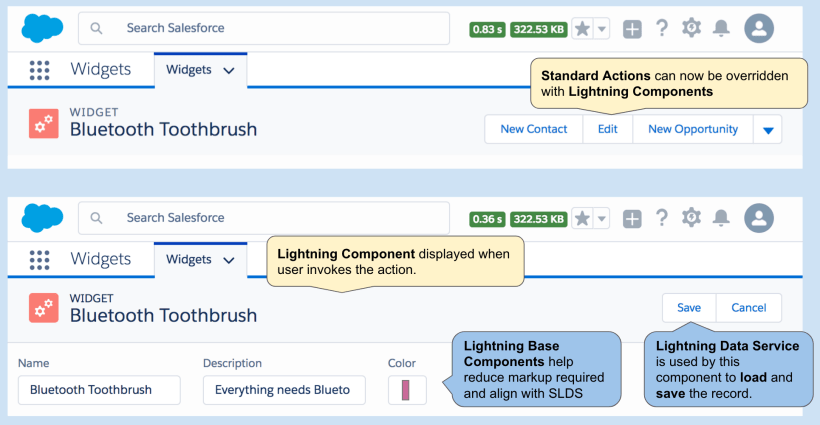
Task: Click Widgets app name in upper navigation
Action: coord(101,69)
